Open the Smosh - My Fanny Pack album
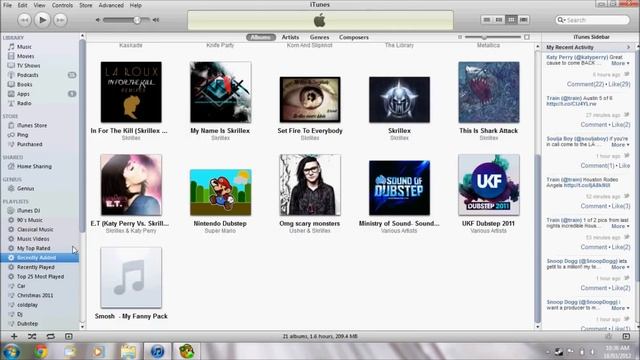Screen dimensions: 640x360 131,278
